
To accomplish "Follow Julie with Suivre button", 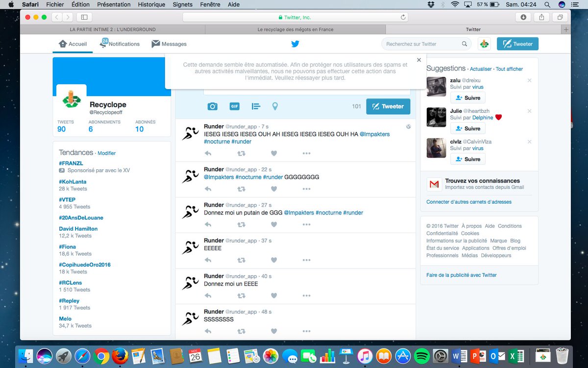I will tap(467, 129).
